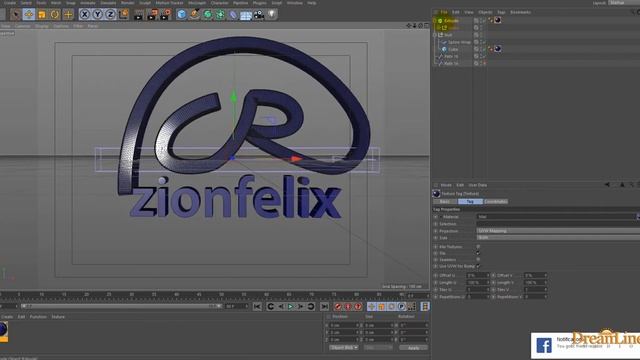Open Object manager Objects menu
Image resolution: width=640 pixels, height=360 pixels.
tap(485, 12)
